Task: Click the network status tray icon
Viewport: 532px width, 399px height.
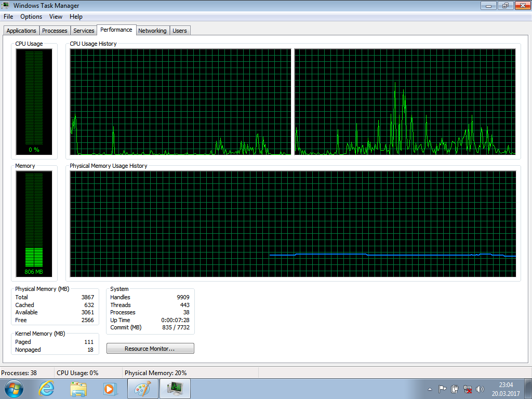Action: (467, 389)
